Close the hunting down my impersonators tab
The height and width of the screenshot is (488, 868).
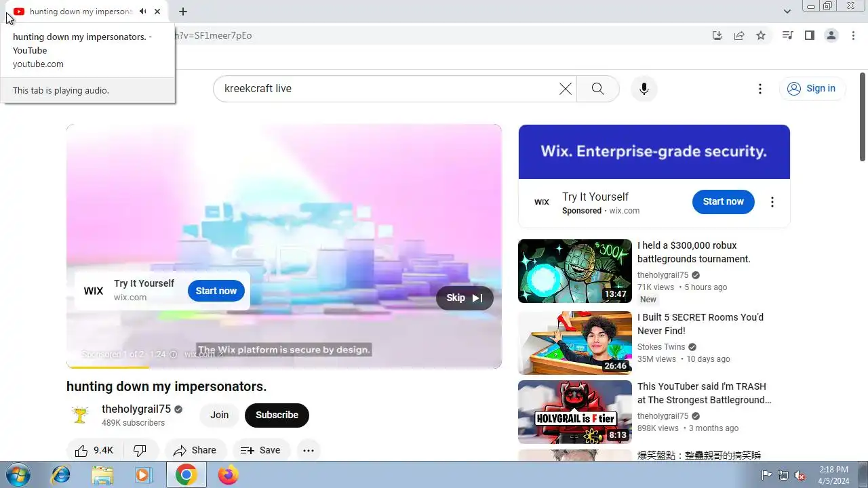click(157, 12)
